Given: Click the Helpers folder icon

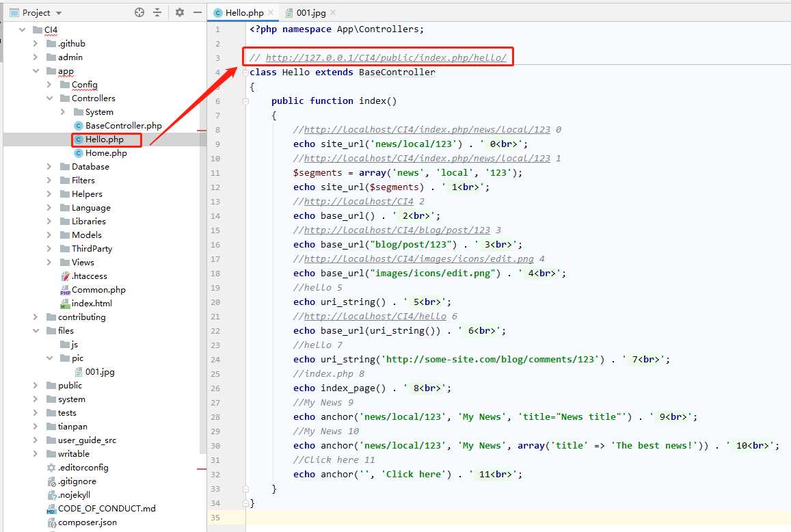Looking at the screenshot, I should 64,194.
